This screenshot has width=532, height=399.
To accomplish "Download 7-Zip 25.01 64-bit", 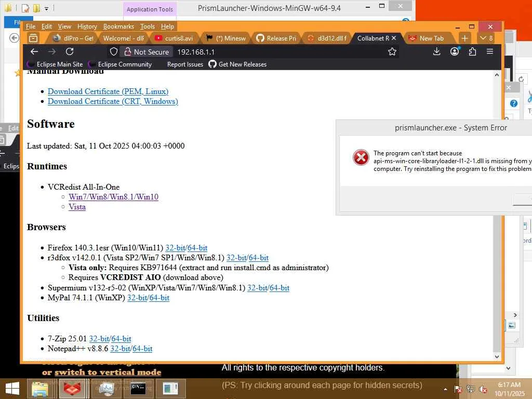I will tap(121, 339).
